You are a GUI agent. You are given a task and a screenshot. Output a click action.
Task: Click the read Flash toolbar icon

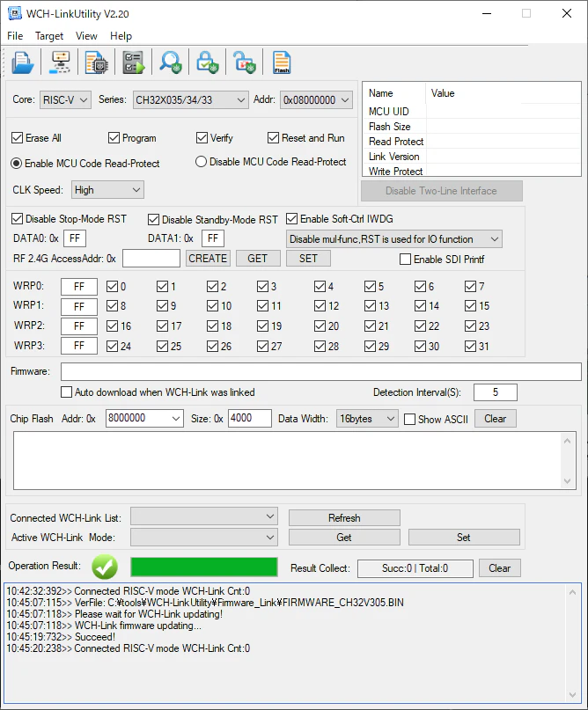tap(282, 62)
